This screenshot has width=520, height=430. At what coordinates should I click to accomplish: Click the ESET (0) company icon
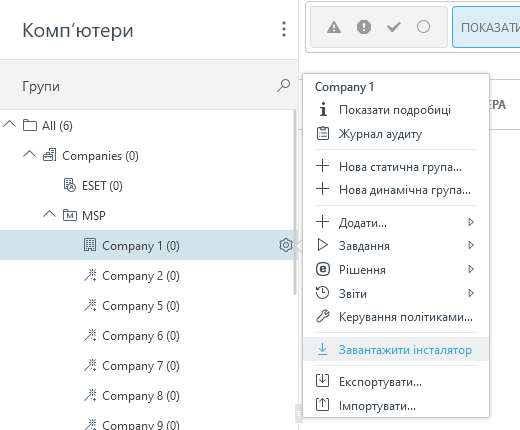click(x=70, y=185)
